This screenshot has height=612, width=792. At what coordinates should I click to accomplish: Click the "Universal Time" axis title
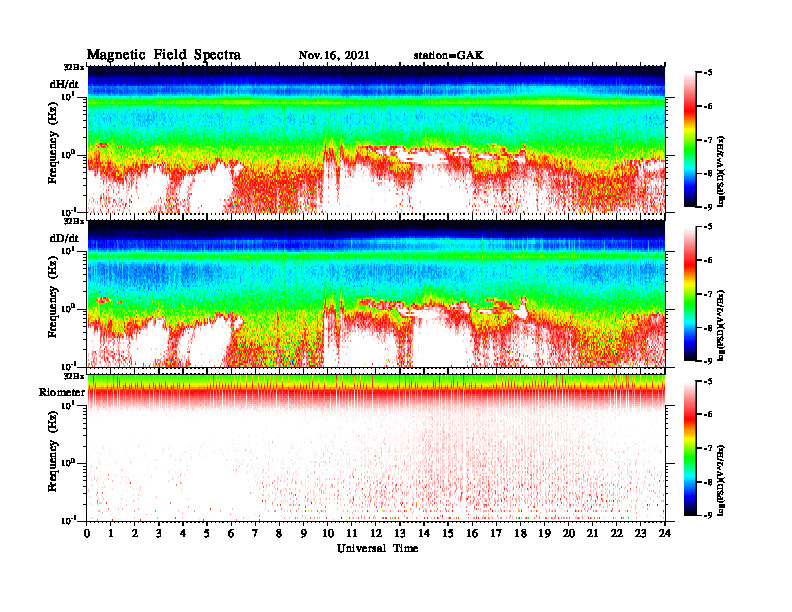pyautogui.click(x=377, y=548)
